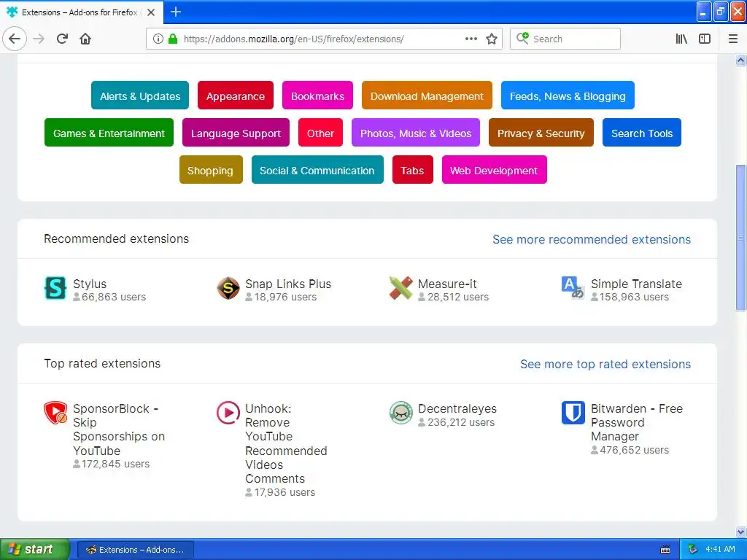The image size is (747, 560).
Task: Open the Firefox home page icon
Action: (85, 39)
